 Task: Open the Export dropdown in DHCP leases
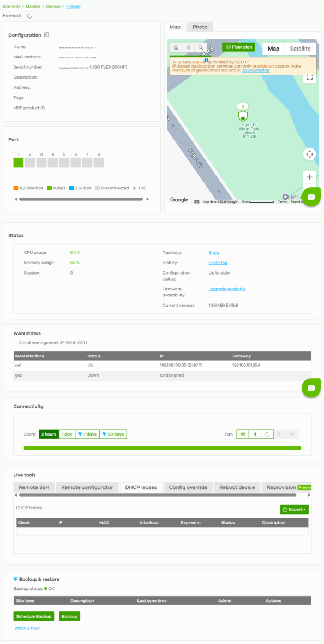pyautogui.click(x=295, y=509)
